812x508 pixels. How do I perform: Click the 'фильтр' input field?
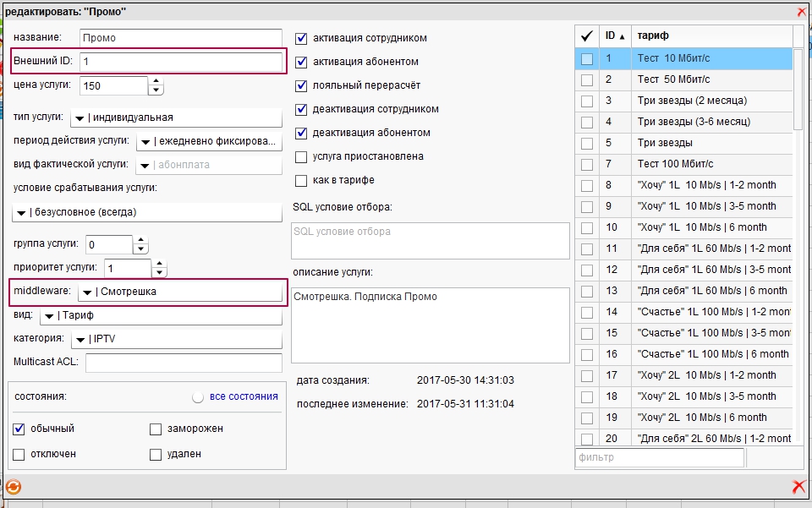[x=659, y=457]
